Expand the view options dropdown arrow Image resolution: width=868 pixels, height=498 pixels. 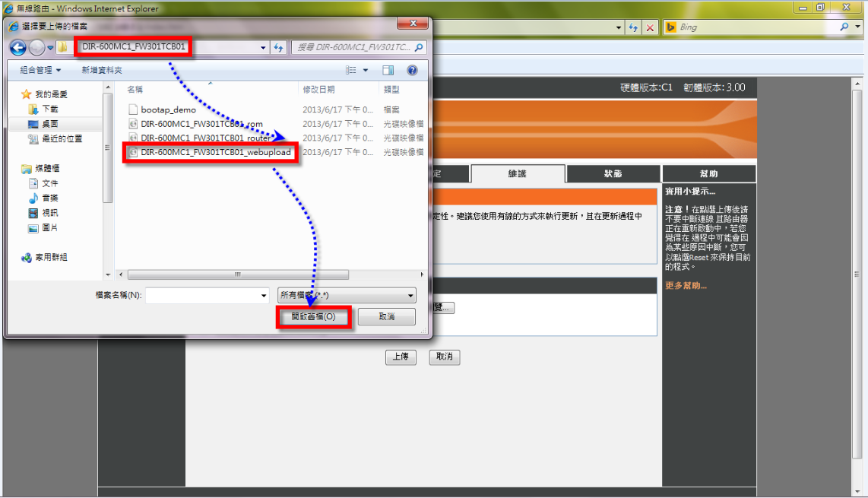coord(366,70)
